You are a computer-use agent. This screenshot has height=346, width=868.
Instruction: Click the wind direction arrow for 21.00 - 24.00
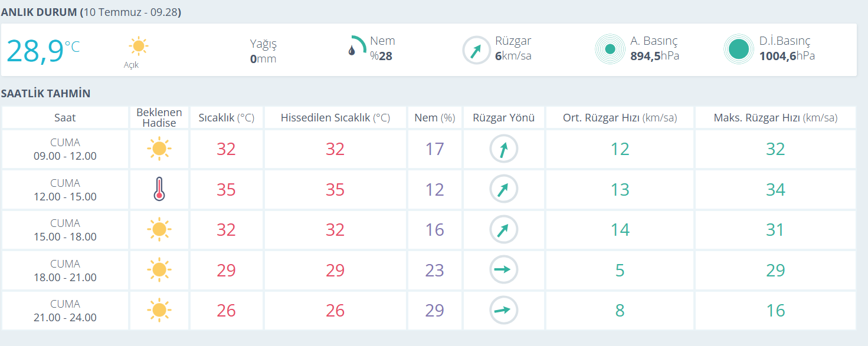[504, 310]
